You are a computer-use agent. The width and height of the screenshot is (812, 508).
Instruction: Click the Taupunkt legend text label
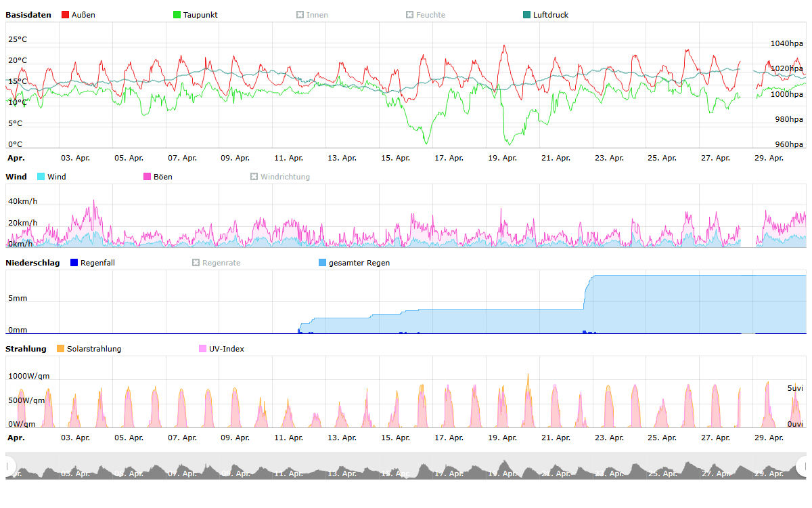[x=200, y=15]
